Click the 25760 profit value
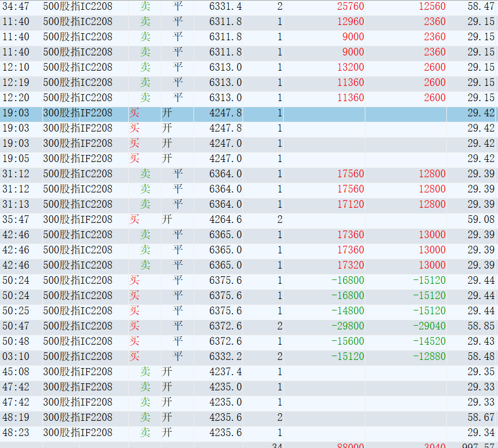The width and height of the screenshot is (498, 448). point(350,7)
